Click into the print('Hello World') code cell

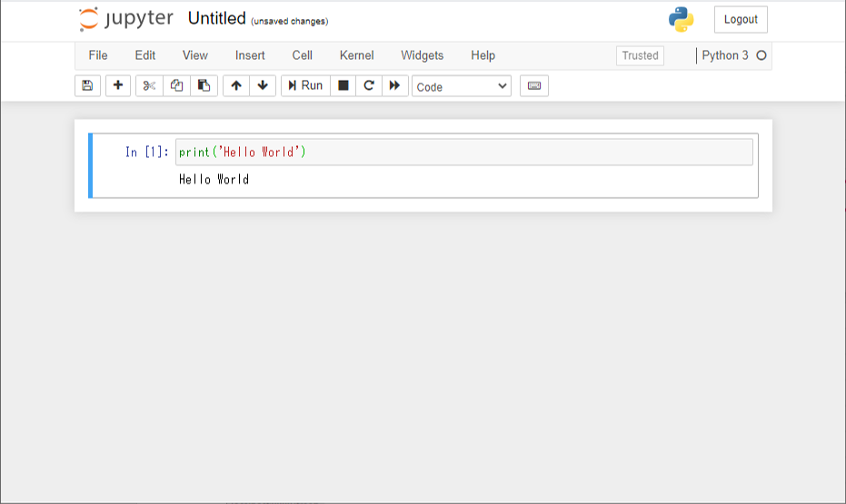tap(463, 152)
